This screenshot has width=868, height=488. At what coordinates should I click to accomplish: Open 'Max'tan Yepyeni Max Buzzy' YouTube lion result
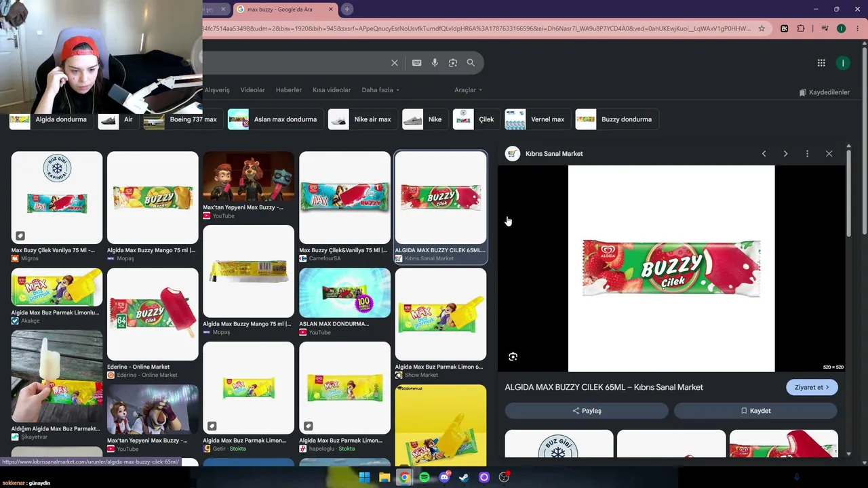[x=248, y=185]
